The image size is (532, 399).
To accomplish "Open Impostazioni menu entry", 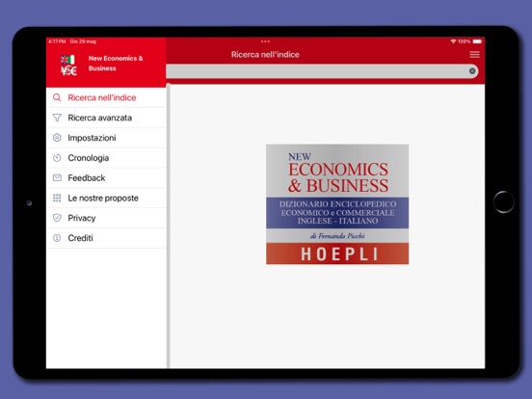I will [x=106, y=138].
